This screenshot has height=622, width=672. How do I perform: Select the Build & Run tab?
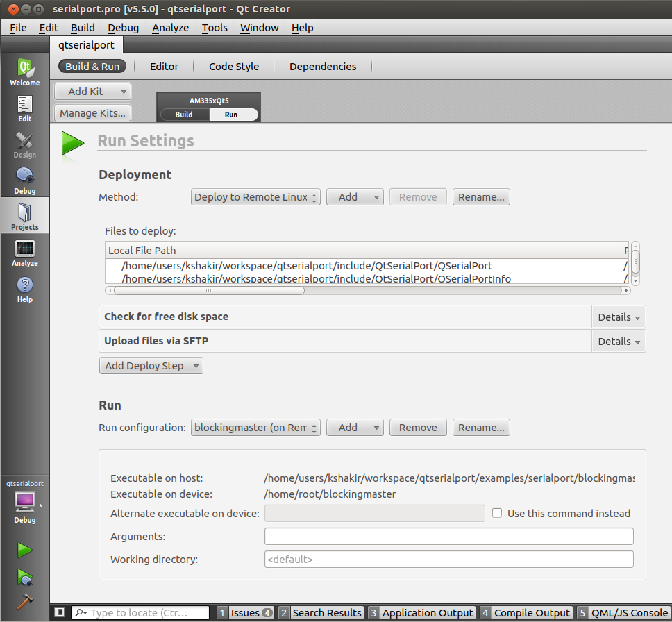pos(92,67)
